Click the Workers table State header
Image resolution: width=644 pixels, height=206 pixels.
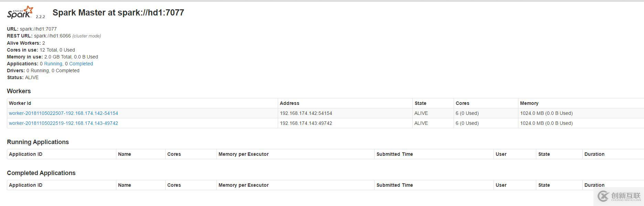coord(420,103)
